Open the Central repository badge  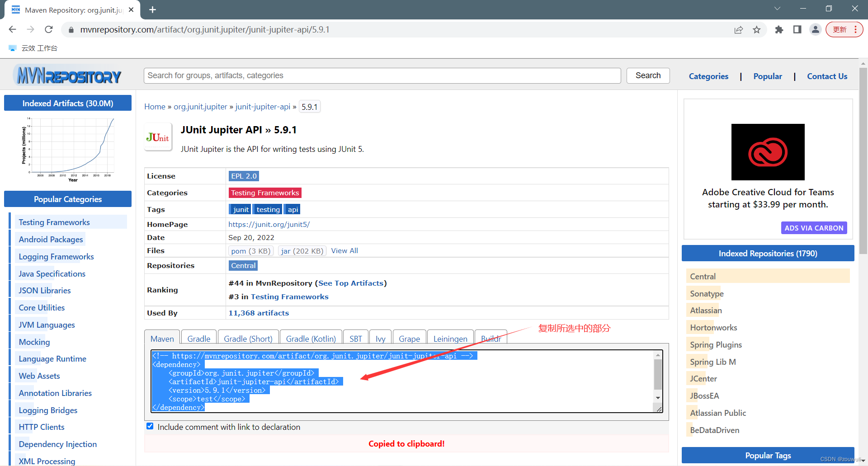(x=243, y=265)
